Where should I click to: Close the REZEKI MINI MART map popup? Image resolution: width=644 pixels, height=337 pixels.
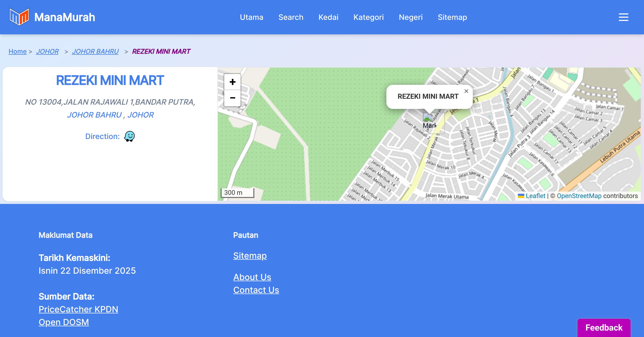466,91
